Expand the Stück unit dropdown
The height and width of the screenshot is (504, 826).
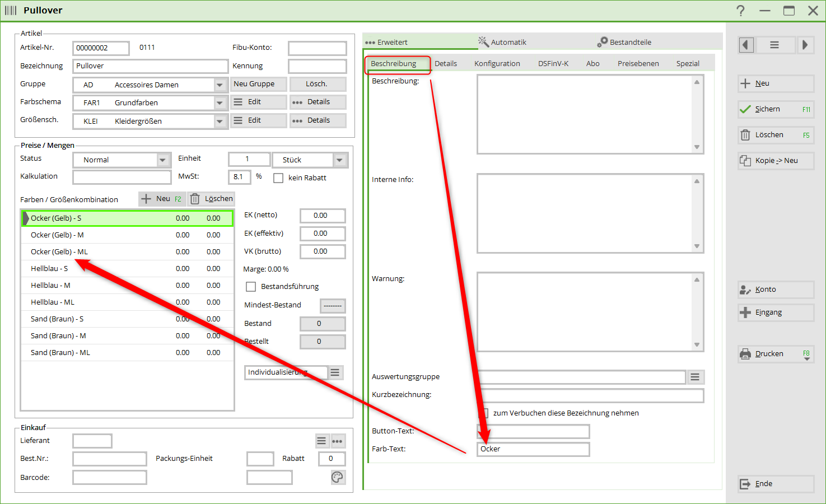tap(339, 160)
